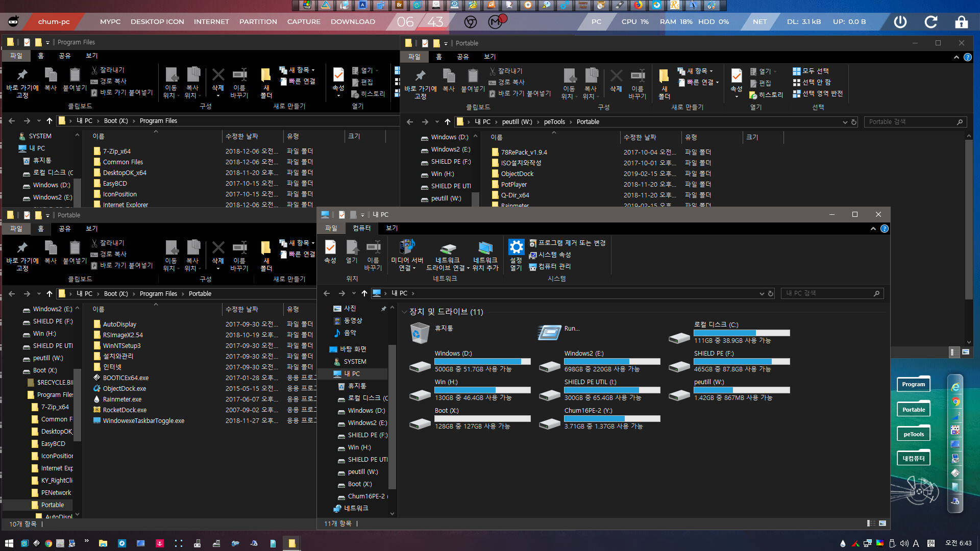Click refresh icon next to 내 PC address bar
The width and height of the screenshot is (980, 551).
point(771,293)
